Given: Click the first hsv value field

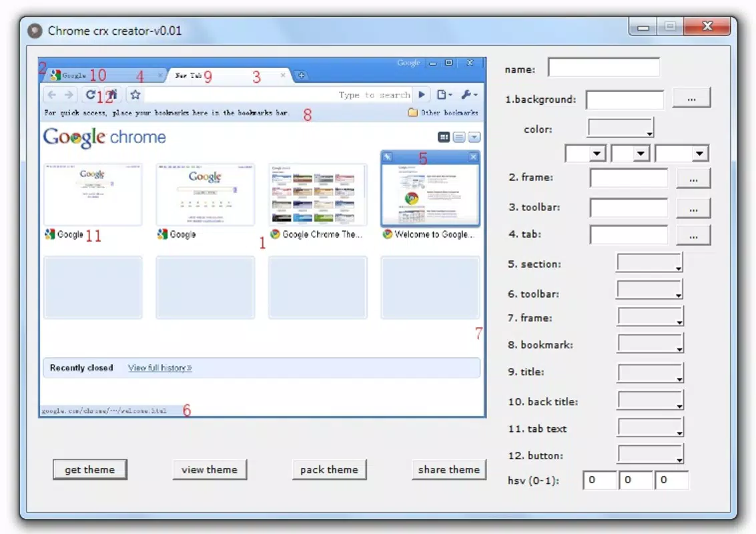Looking at the screenshot, I should (600, 481).
